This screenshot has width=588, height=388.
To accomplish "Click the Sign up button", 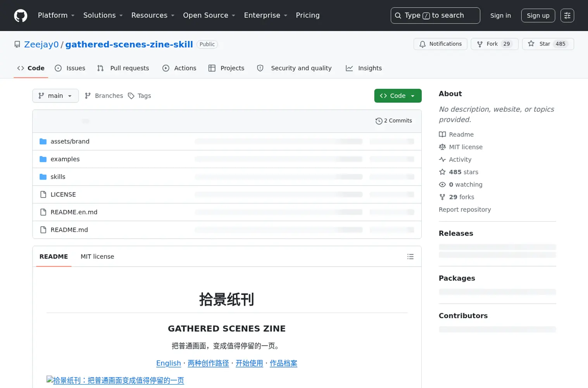I will point(538,16).
